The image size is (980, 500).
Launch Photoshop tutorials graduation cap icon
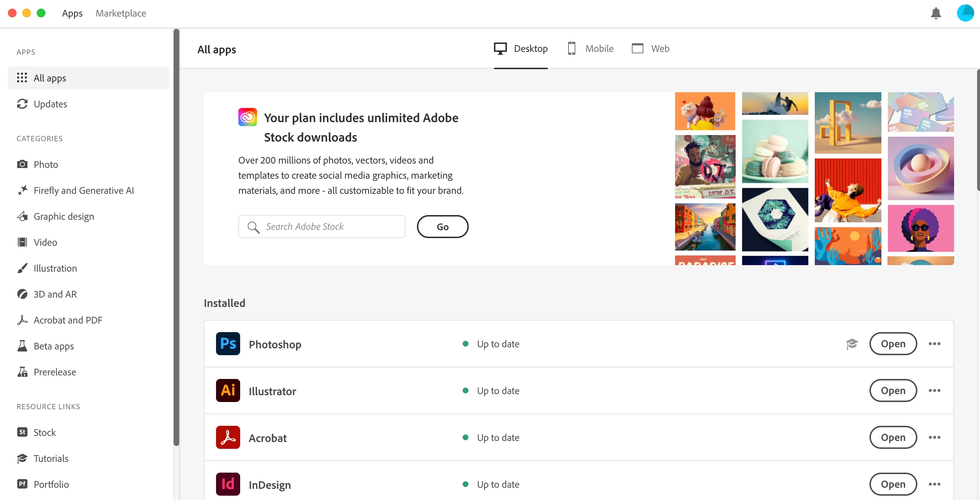pos(851,344)
